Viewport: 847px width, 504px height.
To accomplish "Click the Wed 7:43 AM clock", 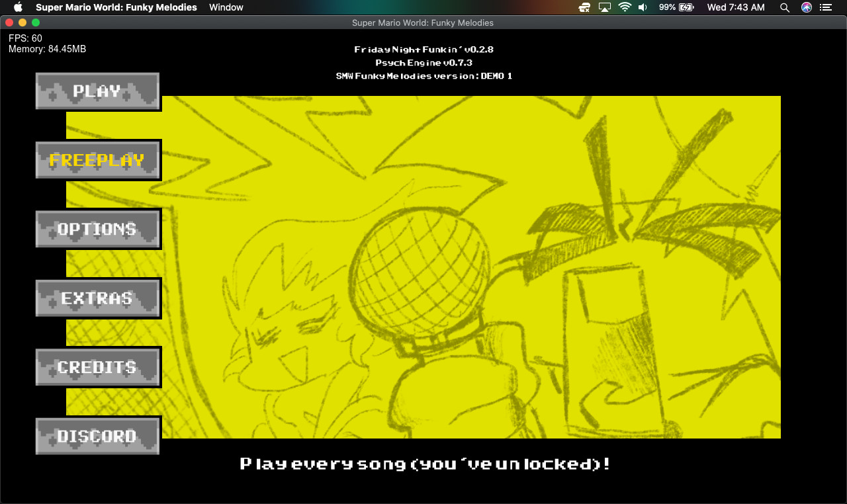I will [x=735, y=7].
